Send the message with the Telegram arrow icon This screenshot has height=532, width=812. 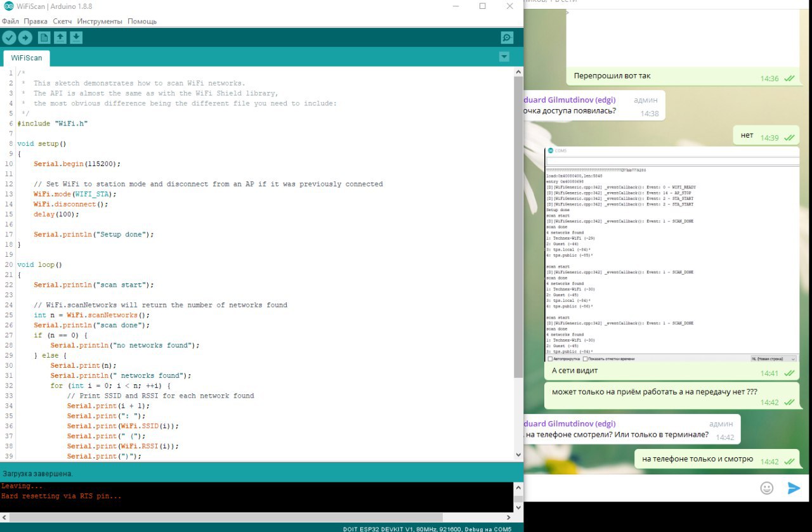794,488
